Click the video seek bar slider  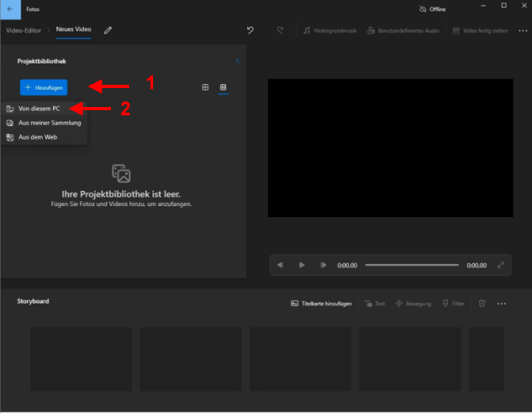tap(411, 265)
